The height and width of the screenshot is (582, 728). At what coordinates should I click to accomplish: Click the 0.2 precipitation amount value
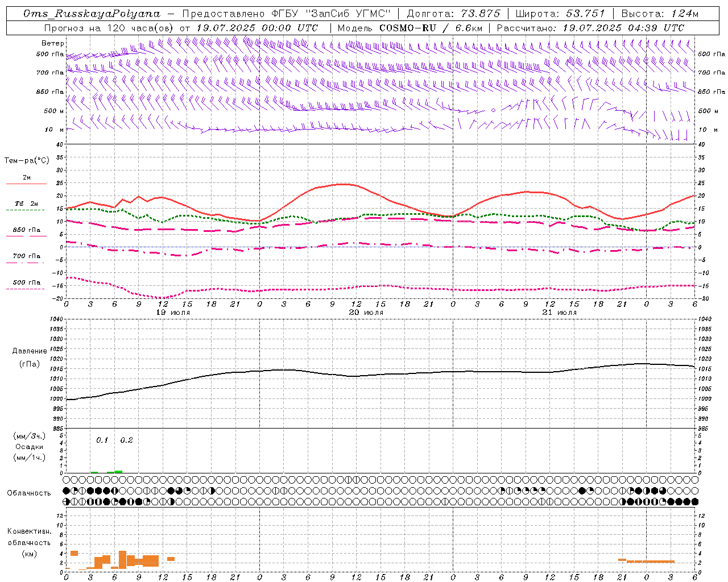(x=127, y=440)
